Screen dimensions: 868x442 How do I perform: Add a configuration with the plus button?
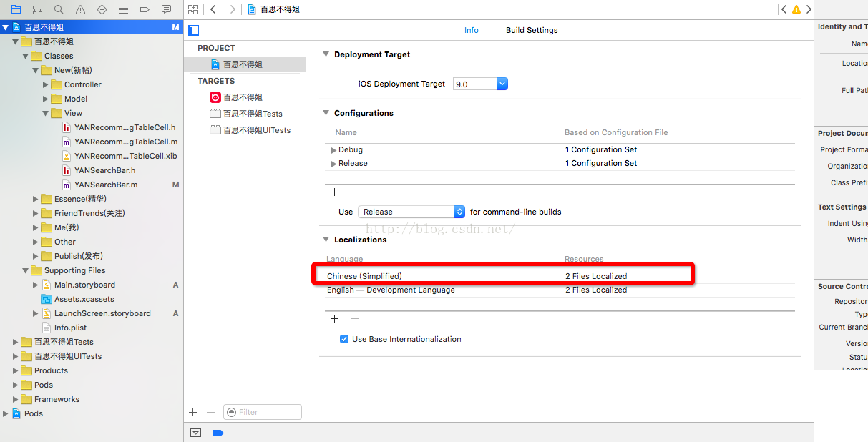[x=334, y=192]
